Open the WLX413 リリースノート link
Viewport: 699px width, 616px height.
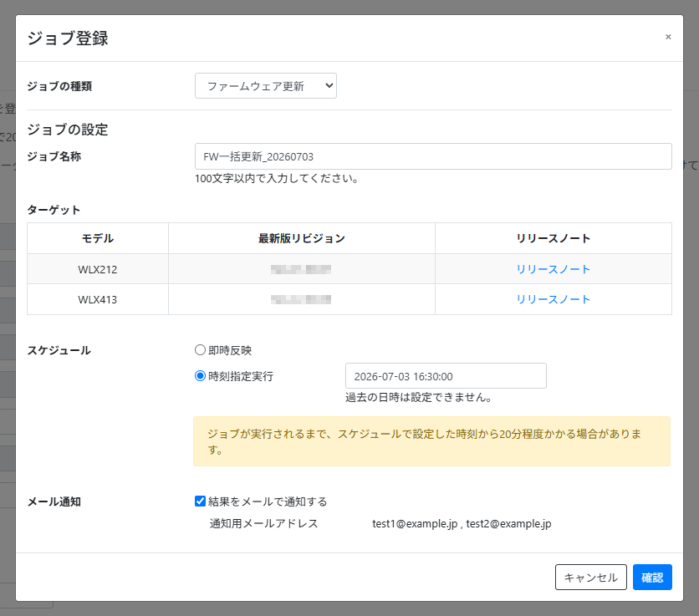[x=553, y=299]
